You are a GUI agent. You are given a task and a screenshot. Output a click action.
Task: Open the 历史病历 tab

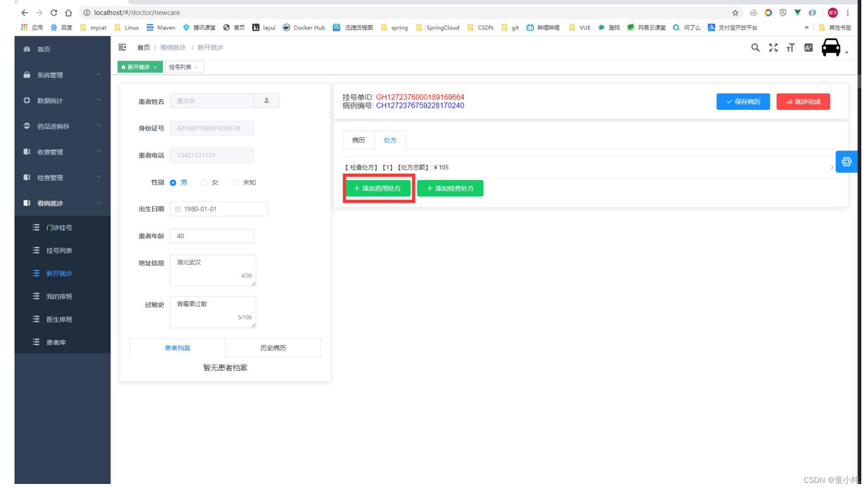click(x=273, y=347)
